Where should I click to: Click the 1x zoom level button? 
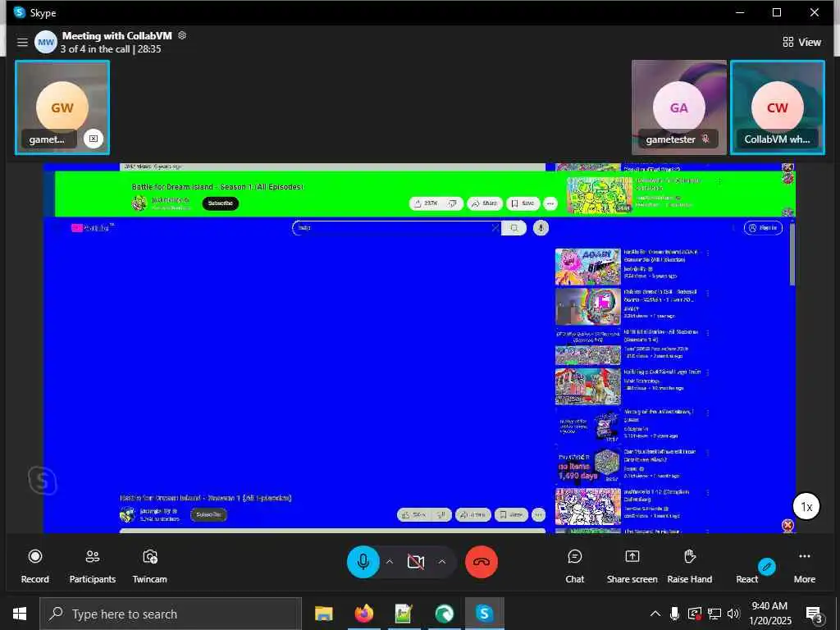(806, 506)
